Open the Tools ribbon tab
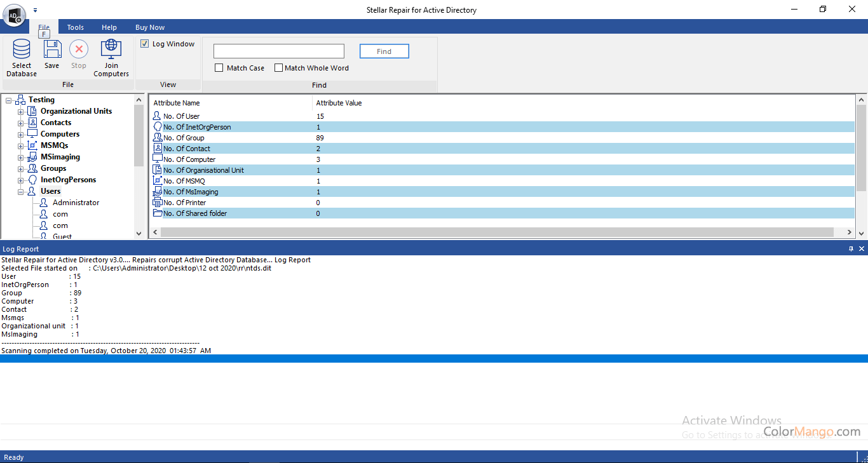Viewport: 868px width, 463px height. coord(76,27)
